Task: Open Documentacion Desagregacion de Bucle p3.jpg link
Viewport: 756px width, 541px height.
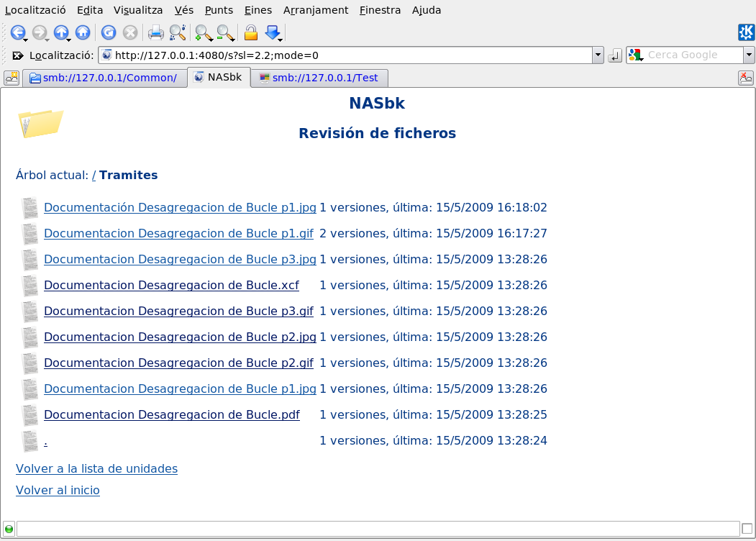Action: pyautogui.click(x=180, y=260)
